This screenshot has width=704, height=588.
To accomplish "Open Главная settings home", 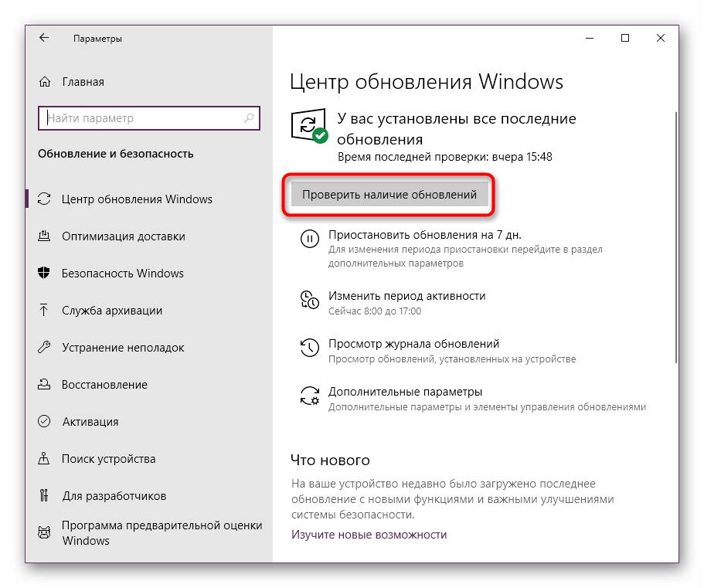I will coord(83,82).
